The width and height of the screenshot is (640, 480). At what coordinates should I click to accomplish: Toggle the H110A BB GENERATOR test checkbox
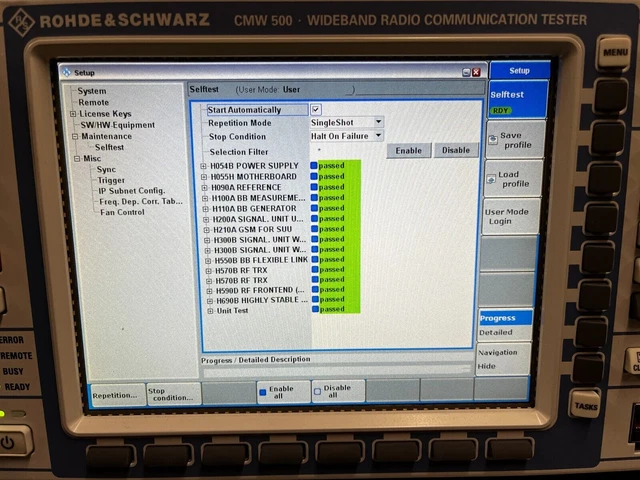click(x=315, y=208)
